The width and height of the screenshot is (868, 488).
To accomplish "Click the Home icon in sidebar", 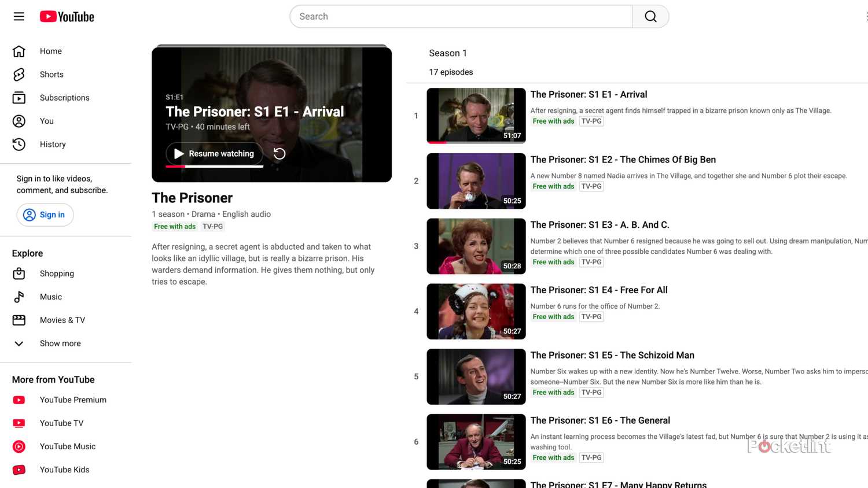I will point(19,51).
